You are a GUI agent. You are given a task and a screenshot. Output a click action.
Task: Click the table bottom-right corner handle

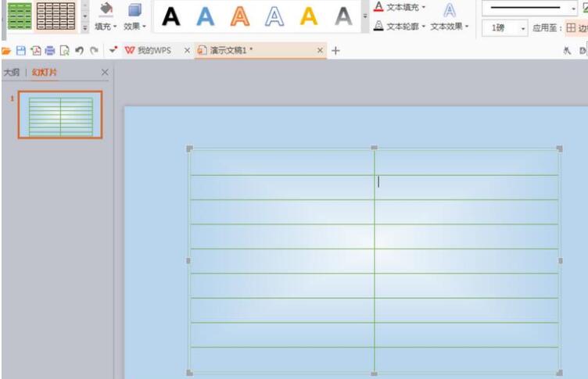(x=560, y=373)
